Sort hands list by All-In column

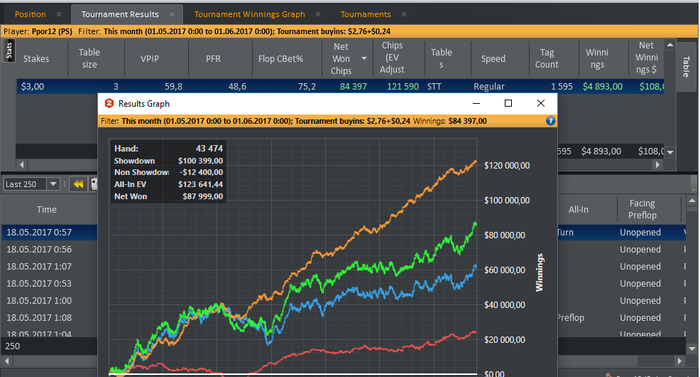click(579, 209)
